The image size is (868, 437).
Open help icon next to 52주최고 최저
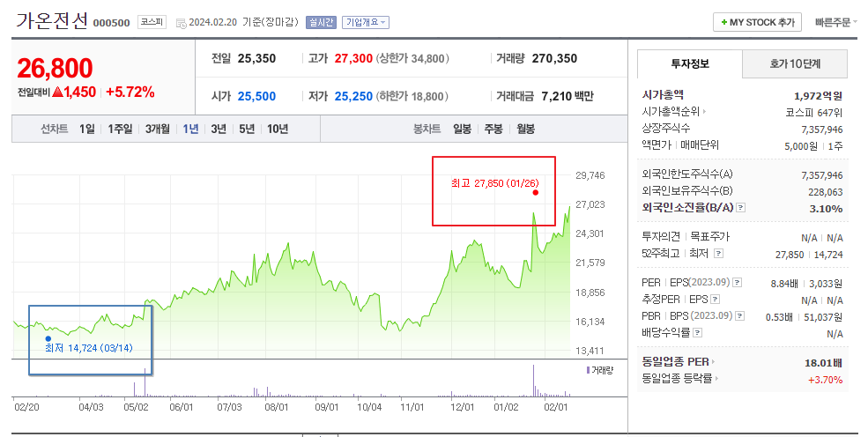click(x=718, y=254)
